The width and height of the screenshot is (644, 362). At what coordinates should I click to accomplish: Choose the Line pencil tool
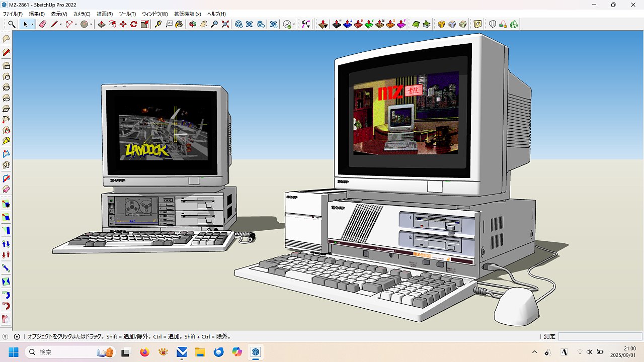[54, 24]
